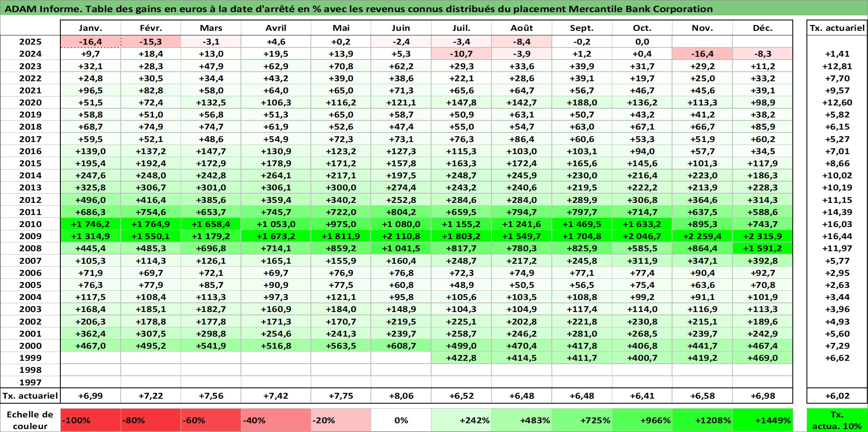Click the +6,99 bottom rate for Janv.
868x432 pixels.
(91, 396)
